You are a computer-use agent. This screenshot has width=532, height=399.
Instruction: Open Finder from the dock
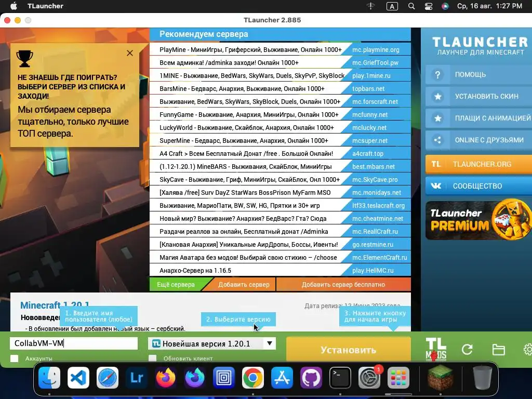(49, 378)
